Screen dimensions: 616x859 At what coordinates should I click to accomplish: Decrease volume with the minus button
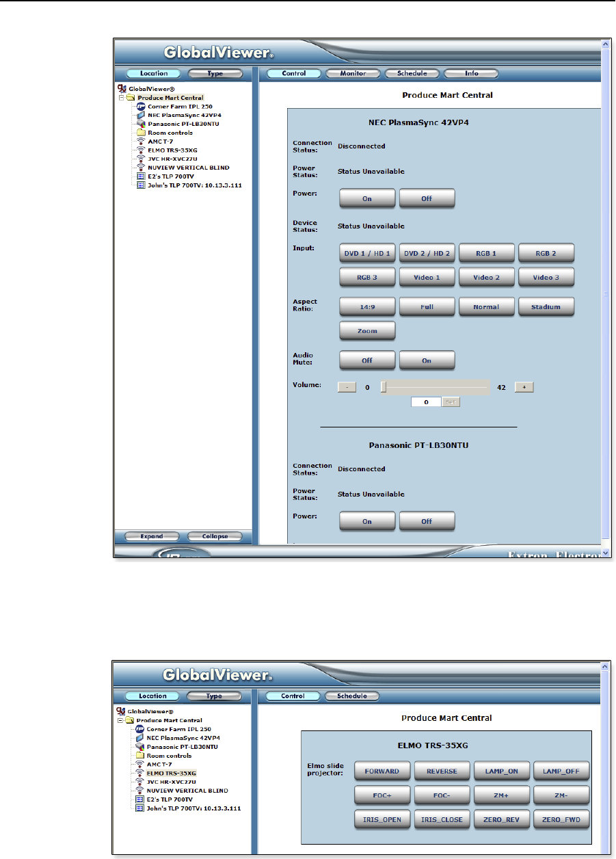347,387
